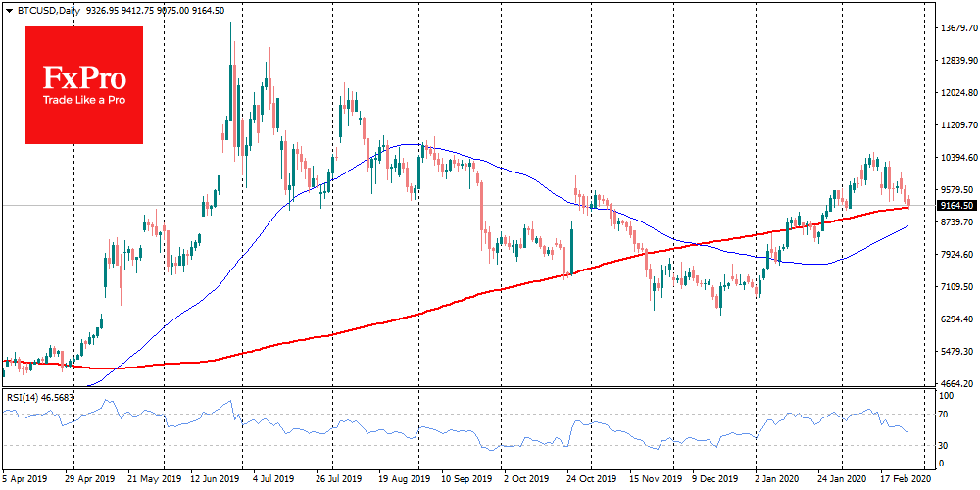Click the 13679.70 price axis label

[956, 27]
